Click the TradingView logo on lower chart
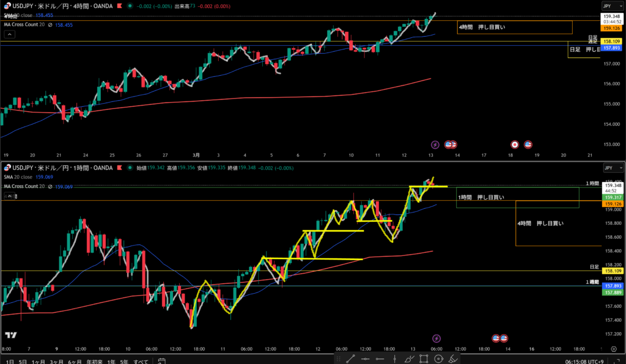 coord(11,335)
